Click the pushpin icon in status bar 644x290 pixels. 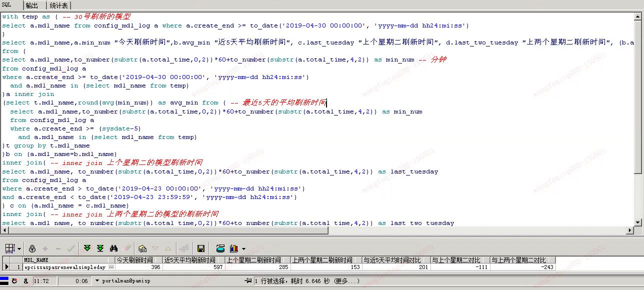248,281
